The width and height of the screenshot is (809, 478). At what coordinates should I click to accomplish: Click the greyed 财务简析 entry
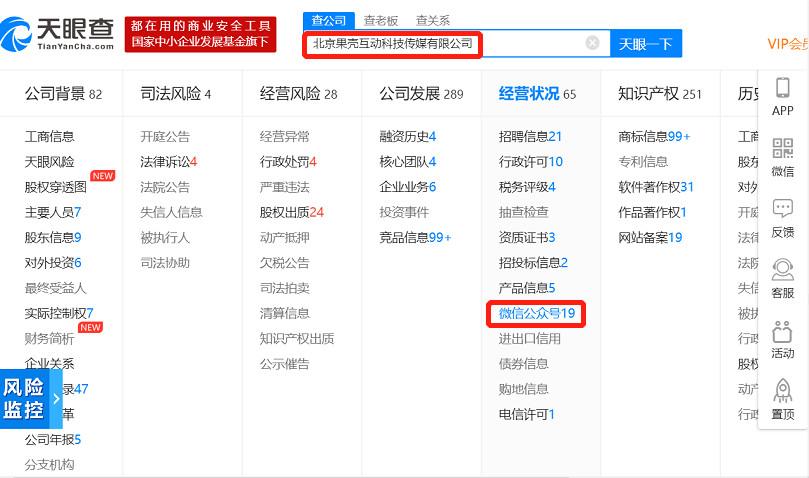click(50, 339)
